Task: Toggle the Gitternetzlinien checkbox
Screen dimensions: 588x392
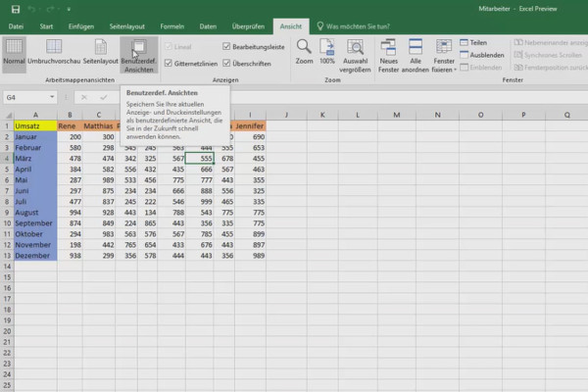Action: 169,63
